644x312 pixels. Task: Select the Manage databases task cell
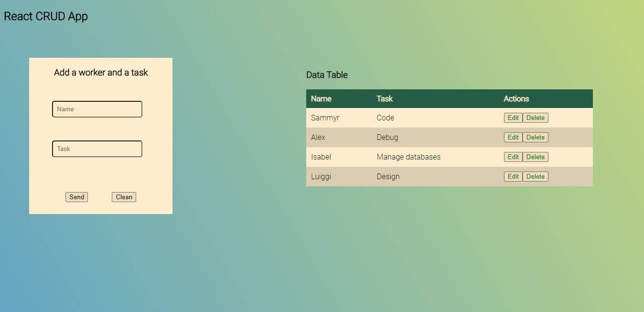point(408,157)
